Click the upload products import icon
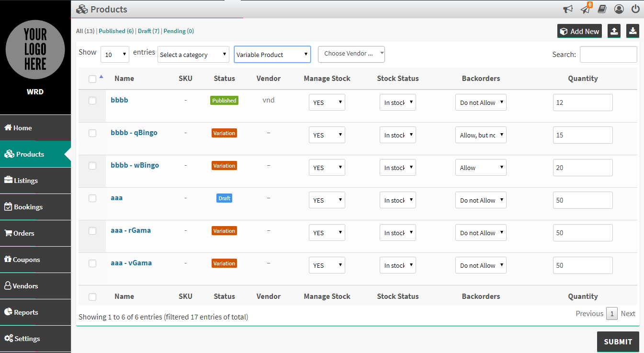The image size is (644, 353). click(614, 31)
